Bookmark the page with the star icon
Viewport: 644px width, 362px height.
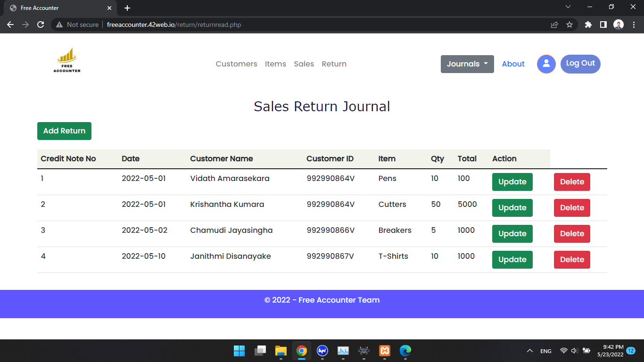pyautogui.click(x=570, y=25)
